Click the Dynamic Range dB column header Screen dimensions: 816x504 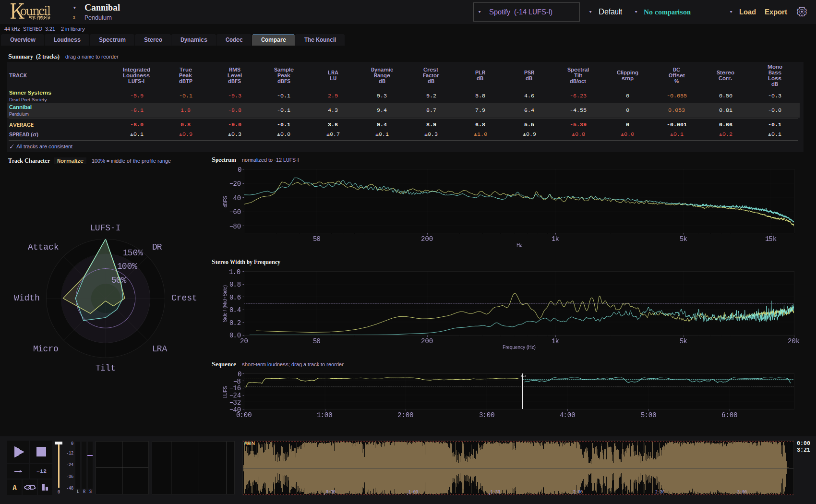click(x=382, y=75)
